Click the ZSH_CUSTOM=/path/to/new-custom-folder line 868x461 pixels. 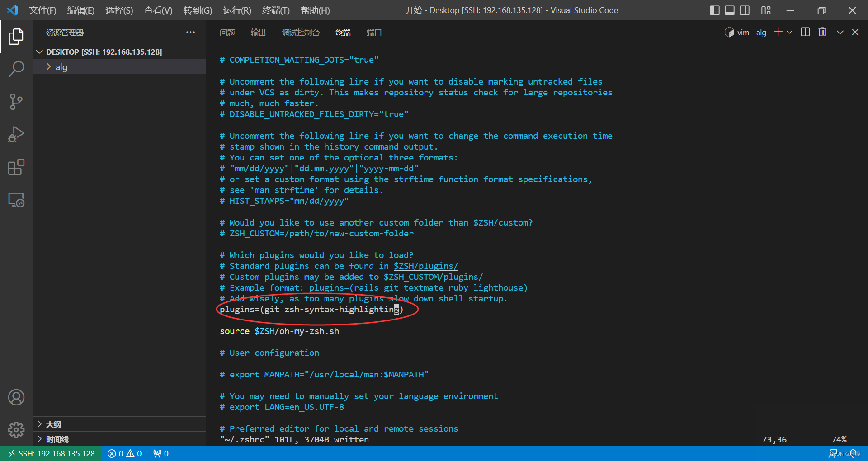(316, 233)
